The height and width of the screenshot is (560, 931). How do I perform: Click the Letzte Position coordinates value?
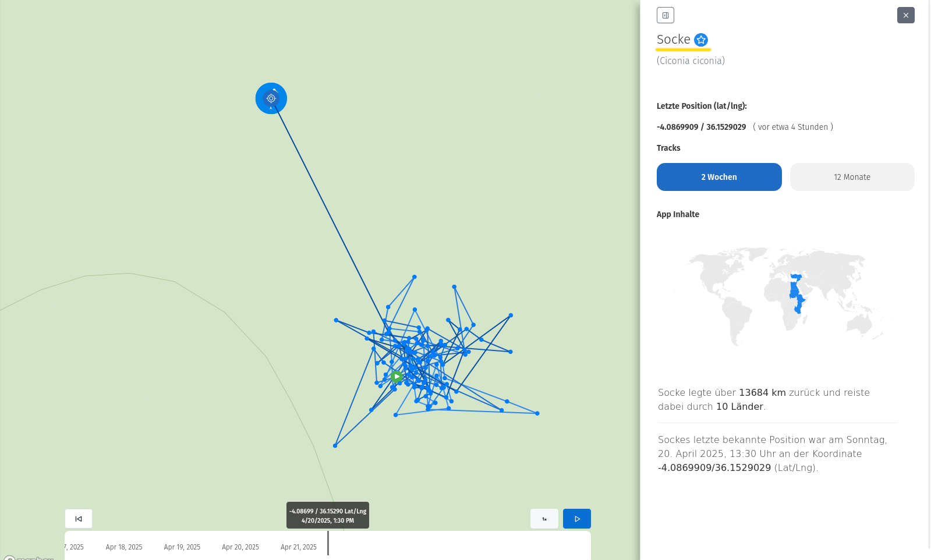(701, 127)
